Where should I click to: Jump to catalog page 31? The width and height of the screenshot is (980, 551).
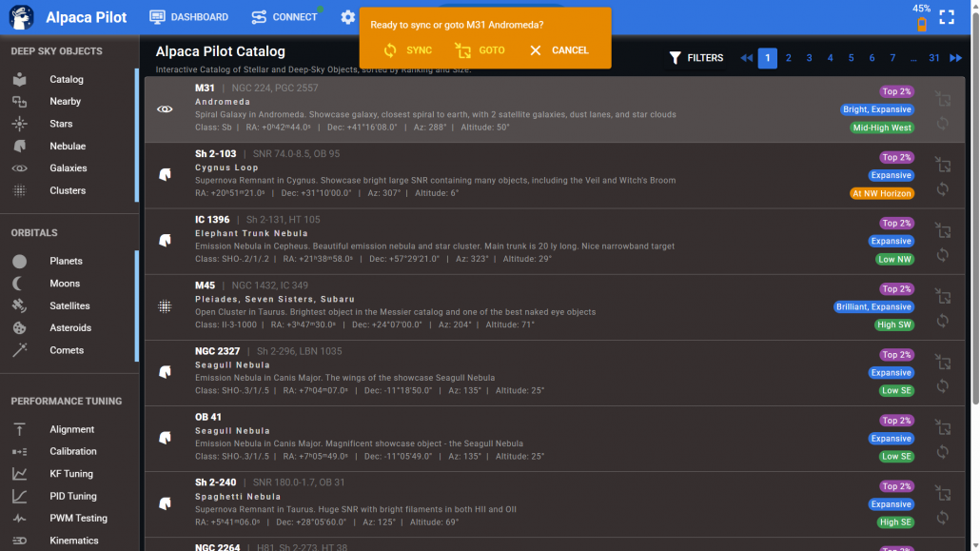(934, 58)
